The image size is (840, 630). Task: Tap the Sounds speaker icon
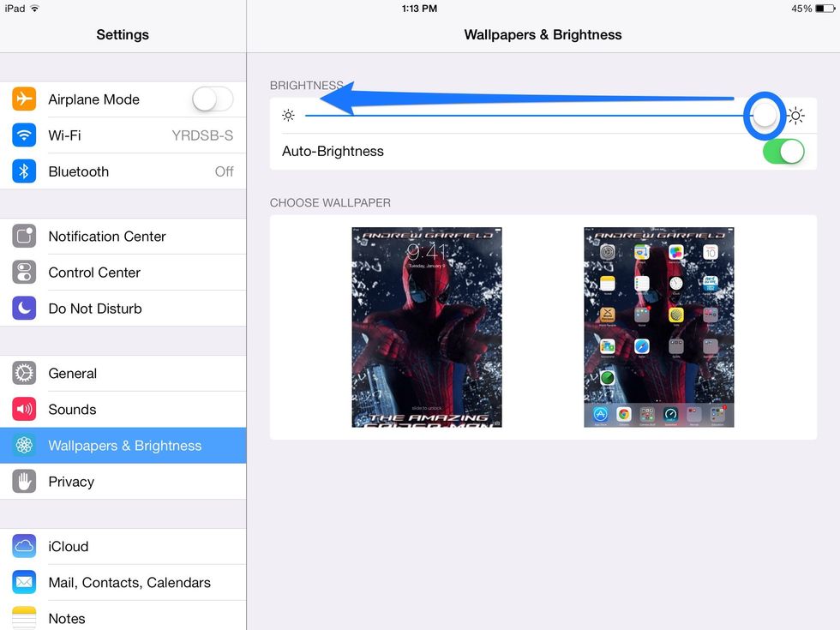tap(24, 410)
